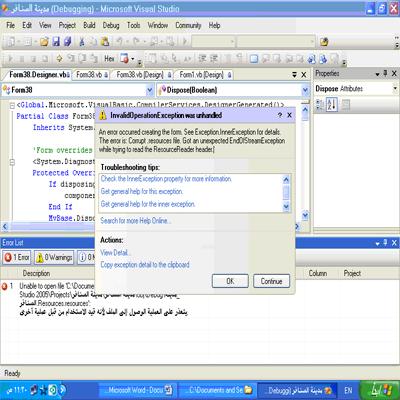Click the Alphabetical sort icon in Properties
The image size is (400, 400).
[331, 105]
